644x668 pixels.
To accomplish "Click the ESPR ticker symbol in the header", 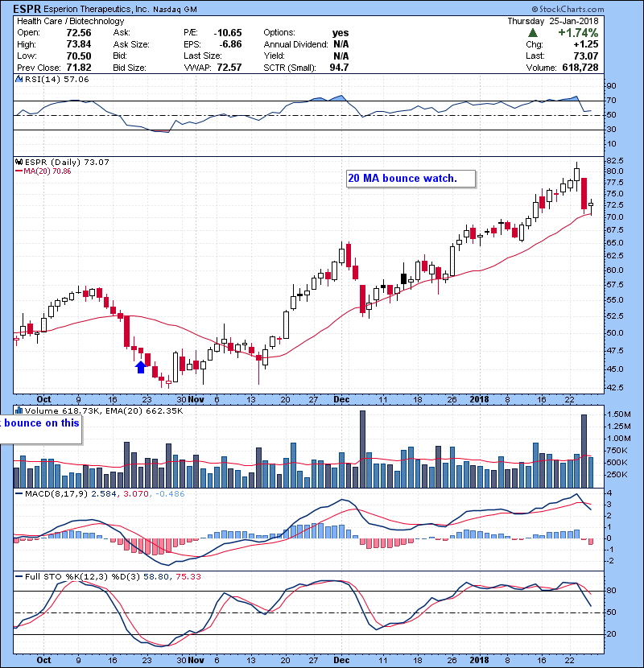I will click(27, 9).
